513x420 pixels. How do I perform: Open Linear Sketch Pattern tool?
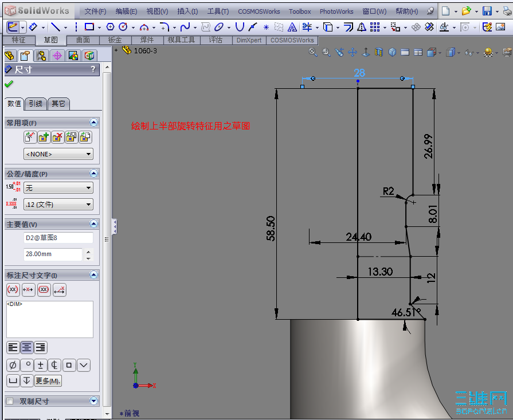point(375,27)
